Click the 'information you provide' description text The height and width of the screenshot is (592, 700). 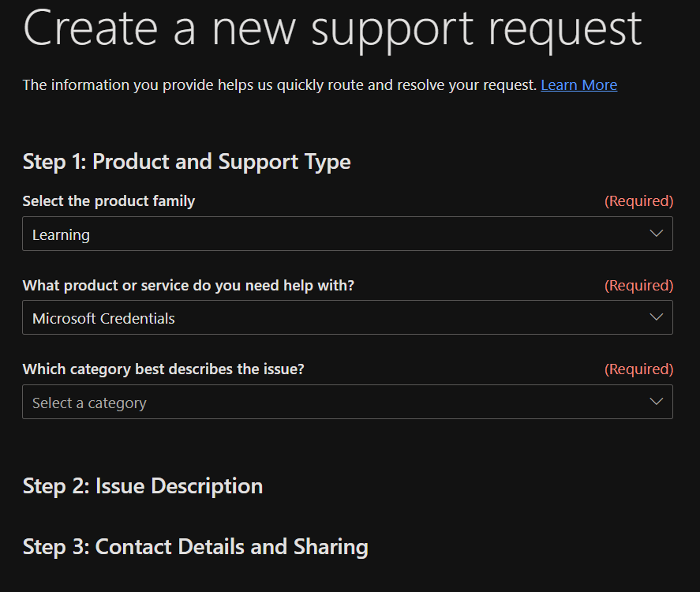click(279, 84)
